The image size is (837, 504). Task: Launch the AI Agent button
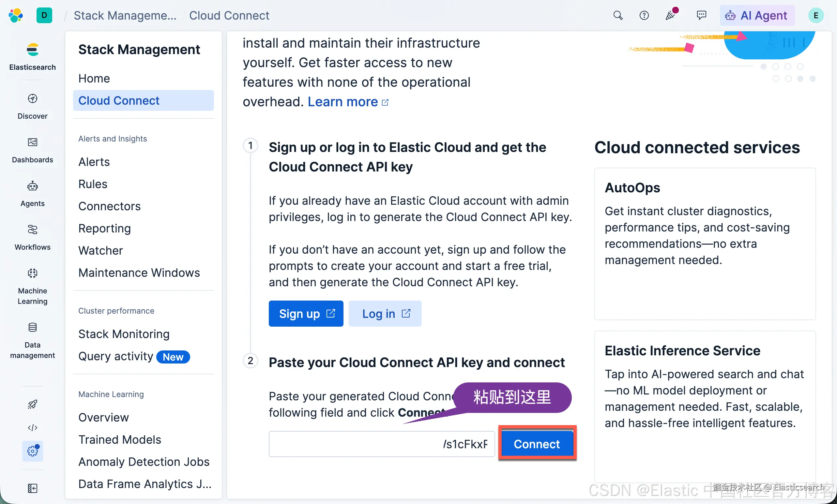click(757, 15)
